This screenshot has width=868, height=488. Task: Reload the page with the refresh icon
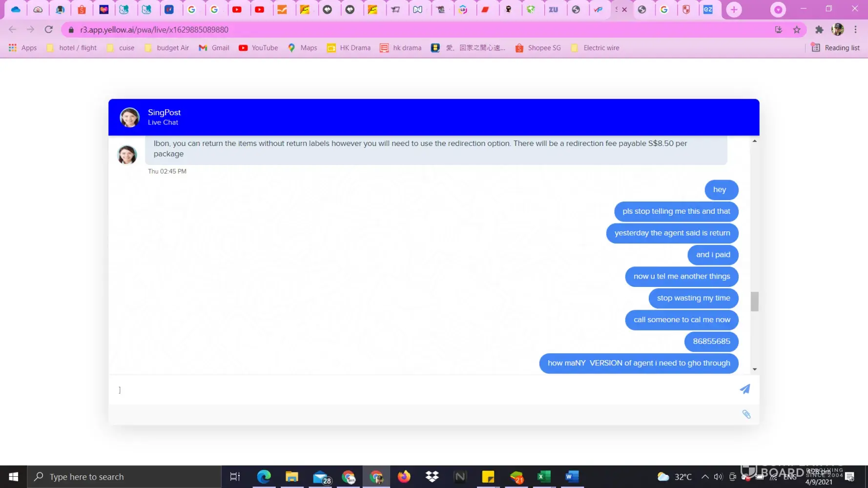coord(49,30)
